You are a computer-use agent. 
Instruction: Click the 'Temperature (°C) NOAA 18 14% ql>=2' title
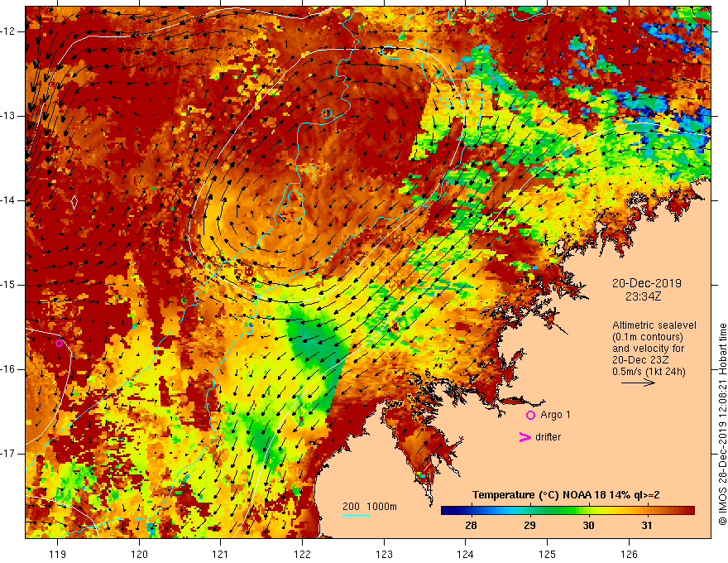point(566,495)
